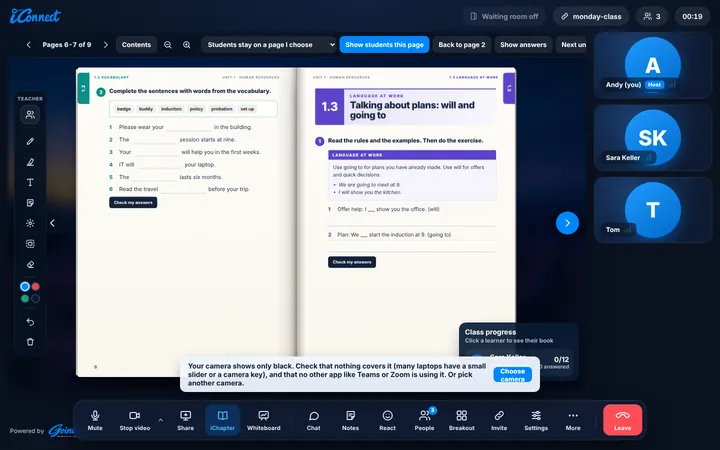Turn to next page with blue arrow
Image resolution: width=720 pixels, height=450 pixels.
[567, 223]
